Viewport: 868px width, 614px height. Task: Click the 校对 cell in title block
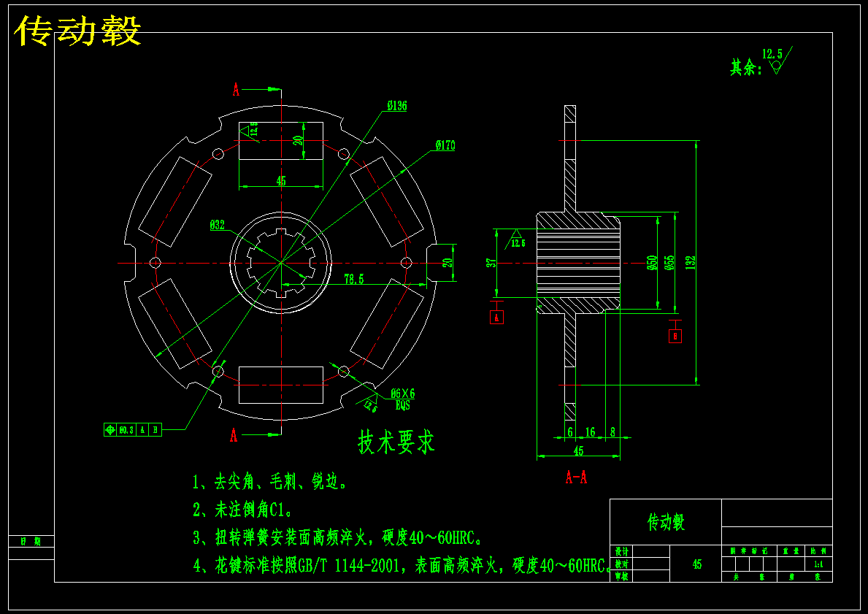tap(622, 564)
